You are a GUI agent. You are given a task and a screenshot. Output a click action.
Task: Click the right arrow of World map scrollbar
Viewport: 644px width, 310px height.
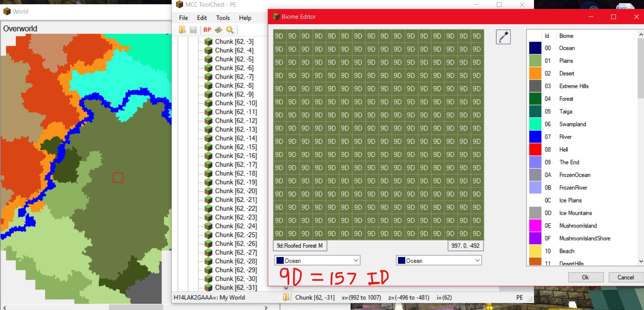pos(266,308)
